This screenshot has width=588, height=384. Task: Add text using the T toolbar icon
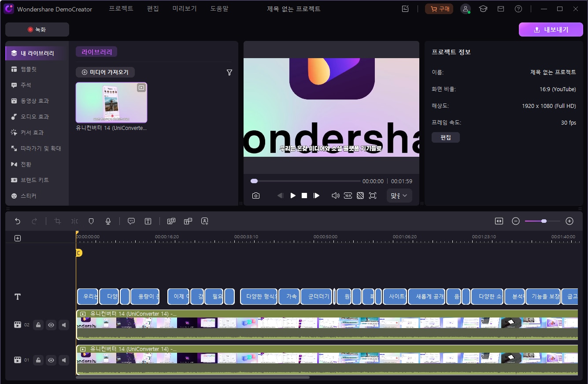148,222
